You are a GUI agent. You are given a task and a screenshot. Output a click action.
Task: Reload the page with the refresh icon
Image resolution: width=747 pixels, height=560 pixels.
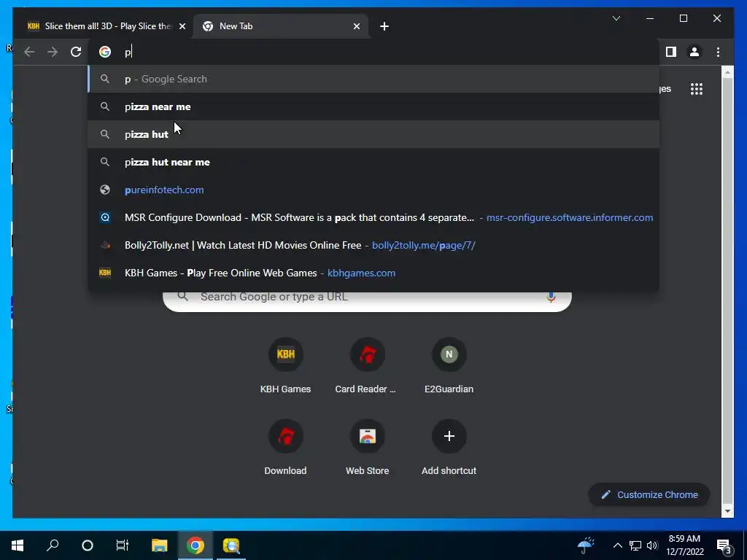(x=76, y=52)
